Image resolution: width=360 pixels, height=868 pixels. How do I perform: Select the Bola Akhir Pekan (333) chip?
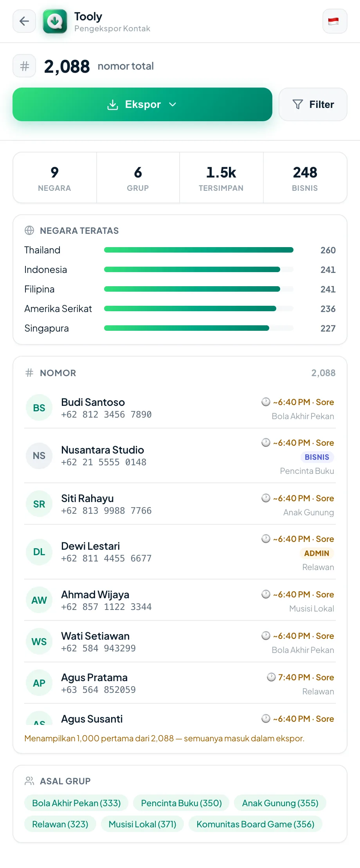tap(76, 803)
